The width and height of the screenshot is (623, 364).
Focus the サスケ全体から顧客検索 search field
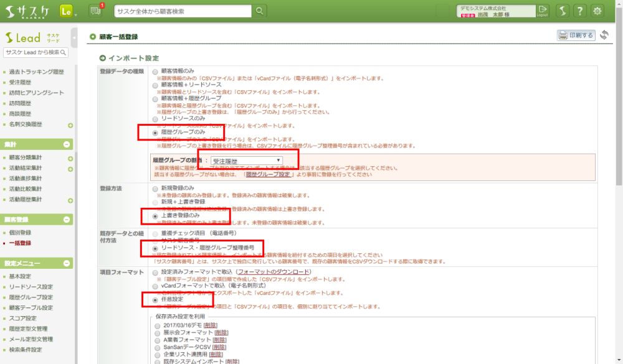pyautogui.click(x=183, y=11)
